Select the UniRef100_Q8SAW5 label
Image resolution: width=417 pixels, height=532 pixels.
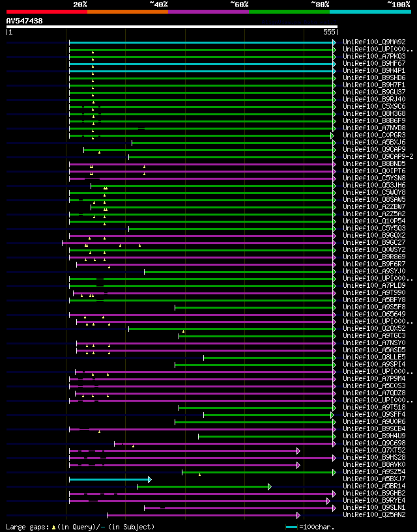pos(374,199)
